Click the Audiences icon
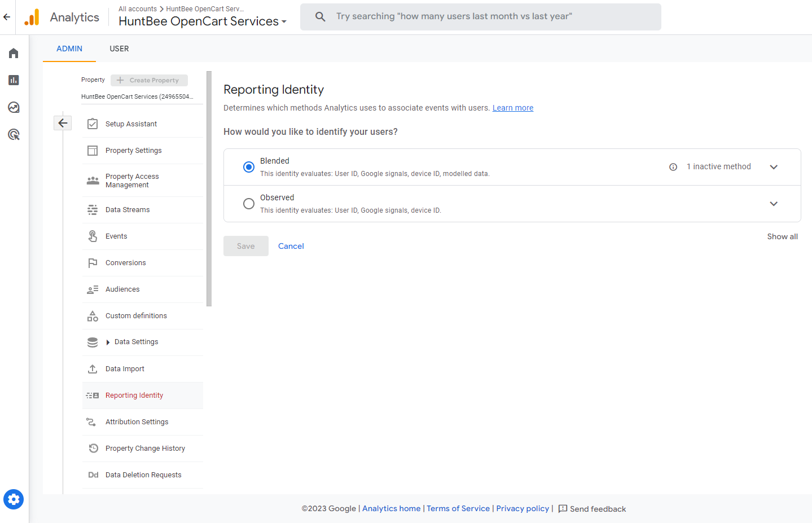The height and width of the screenshot is (523, 812). tap(93, 289)
